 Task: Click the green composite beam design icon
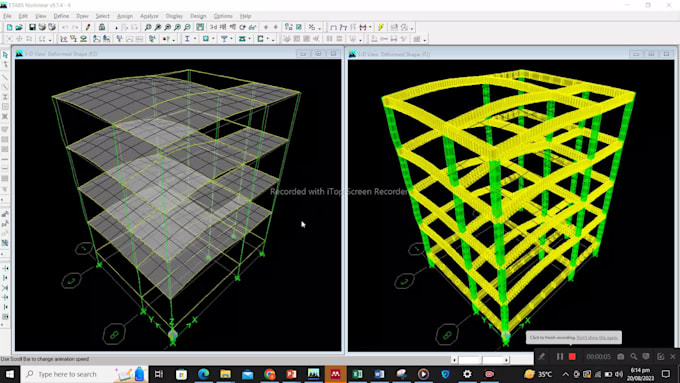pos(242,39)
